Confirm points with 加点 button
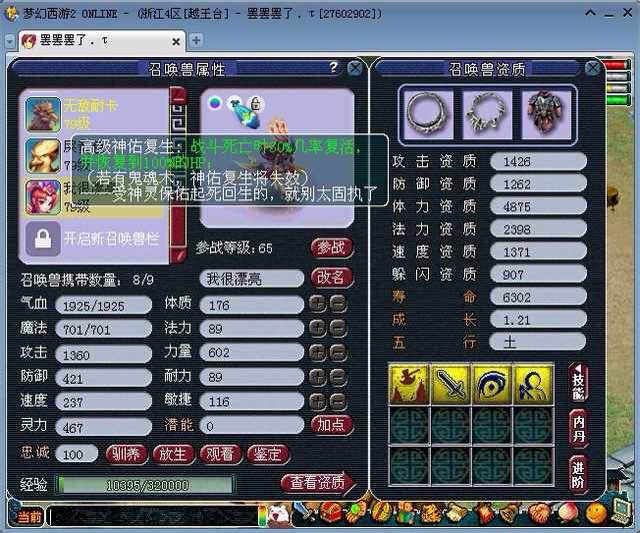Viewport: 640px width, 533px height. coord(331,425)
